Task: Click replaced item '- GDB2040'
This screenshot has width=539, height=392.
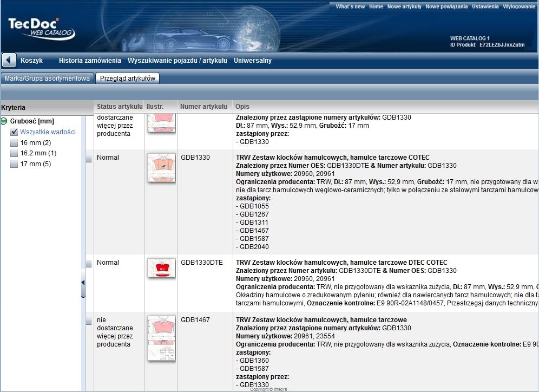Action: point(252,247)
